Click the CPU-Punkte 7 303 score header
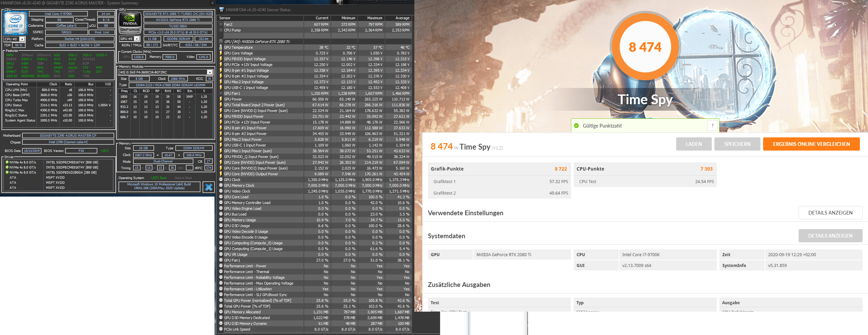868x335 pixels. pyautogui.click(x=645, y=169)
